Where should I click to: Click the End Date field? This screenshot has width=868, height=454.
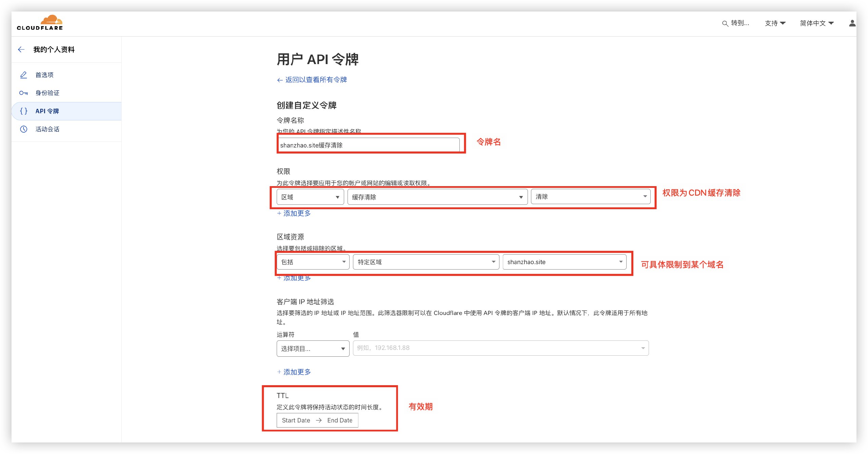click(x=340, y=420)
